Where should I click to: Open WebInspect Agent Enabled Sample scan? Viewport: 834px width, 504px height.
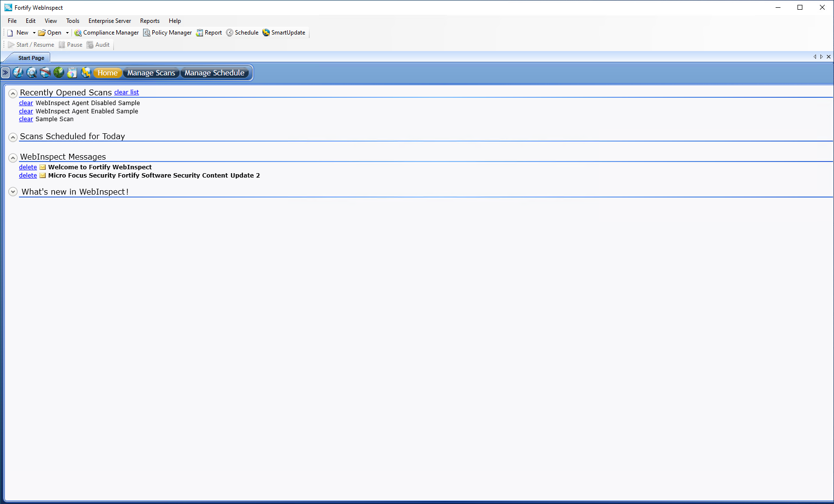click(x=87, y=111)
